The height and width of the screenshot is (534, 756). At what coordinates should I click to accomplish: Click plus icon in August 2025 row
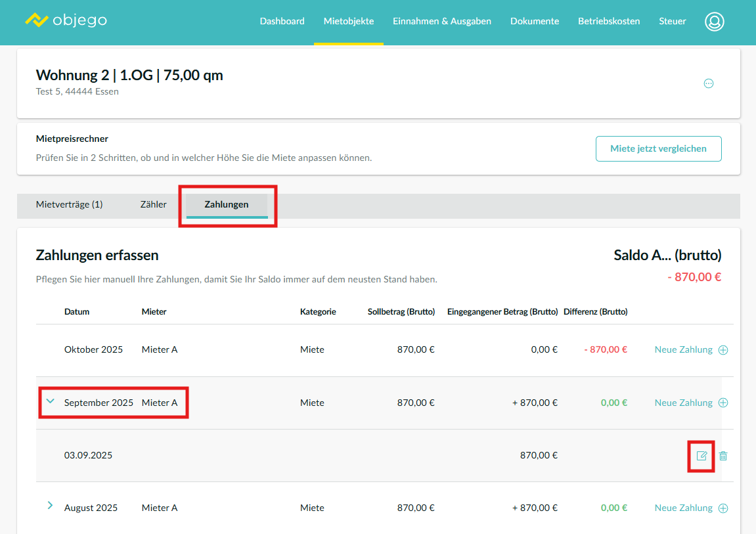pos(723,508)
